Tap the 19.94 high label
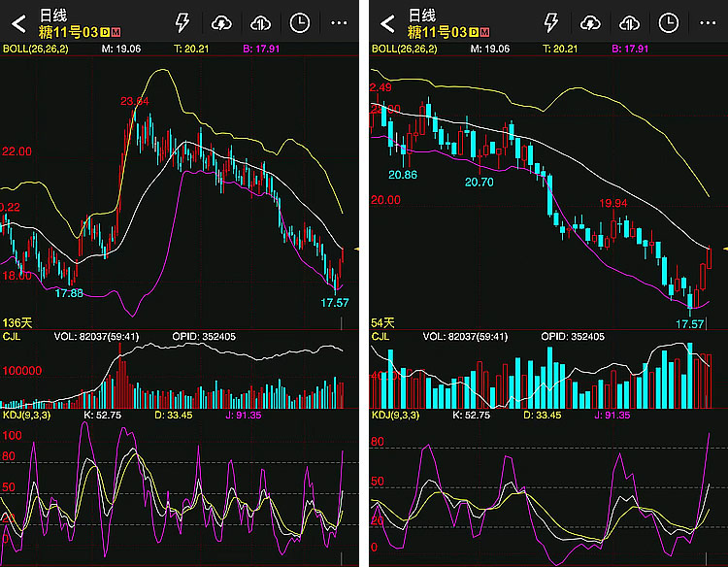This screenshot has height=567, width=728. pyautogui.click(x=612, y=203)
